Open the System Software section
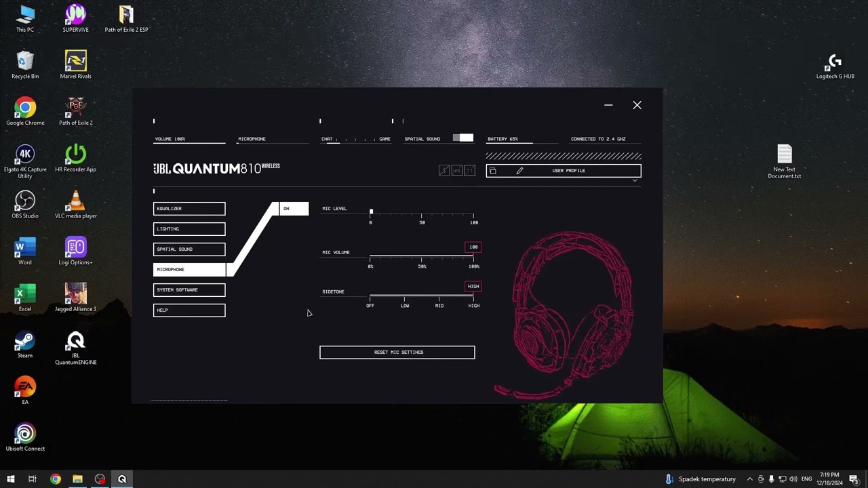Image resolution: width=868 pixels, height=488 pixels. pos(189,290)
